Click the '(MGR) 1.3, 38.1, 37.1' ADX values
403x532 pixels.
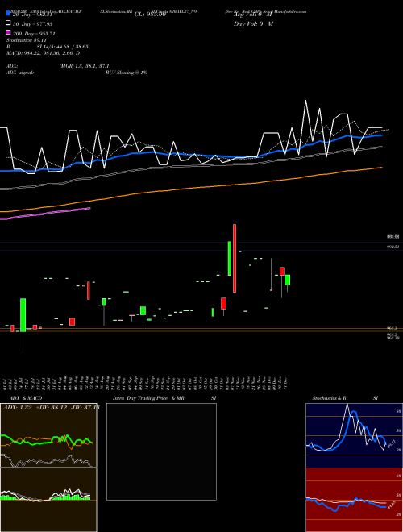pos(84,66)
